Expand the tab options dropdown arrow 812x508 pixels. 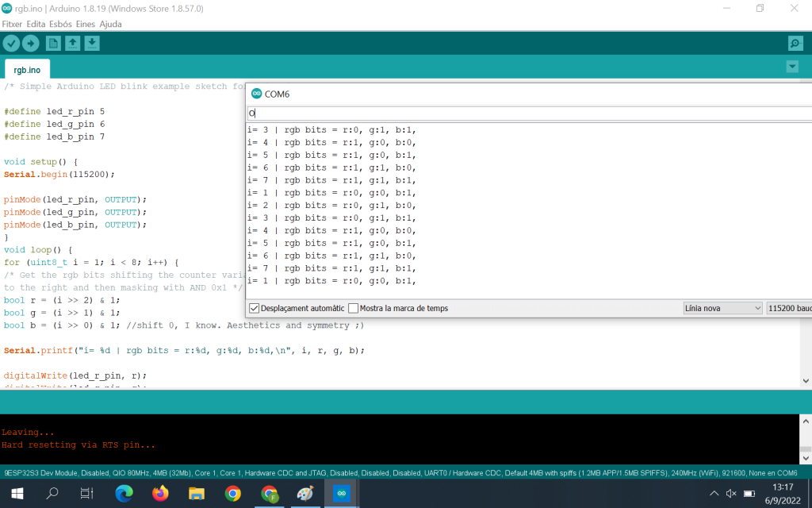pos(791,67)
